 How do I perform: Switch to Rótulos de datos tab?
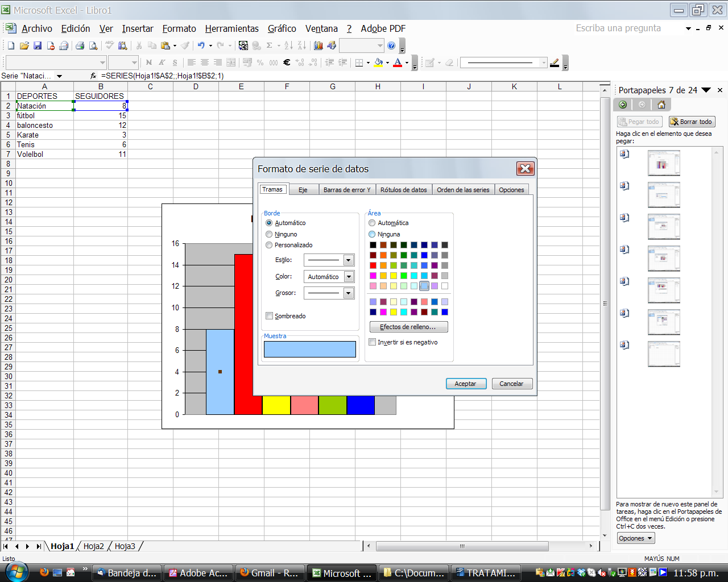[x=404, y=190]
